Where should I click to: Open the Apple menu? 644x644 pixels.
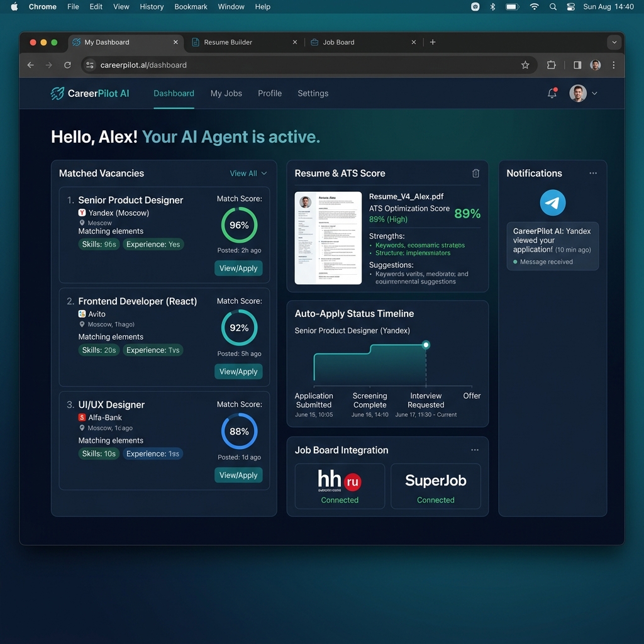pos(14,6)
